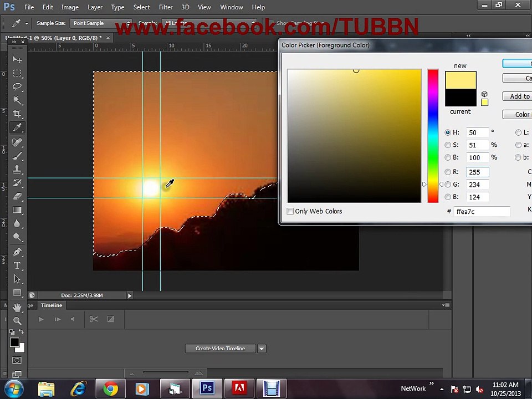Select the Rectangle shape tool
This screenshot has height=399, width=532.
click(x=17, y=293)
